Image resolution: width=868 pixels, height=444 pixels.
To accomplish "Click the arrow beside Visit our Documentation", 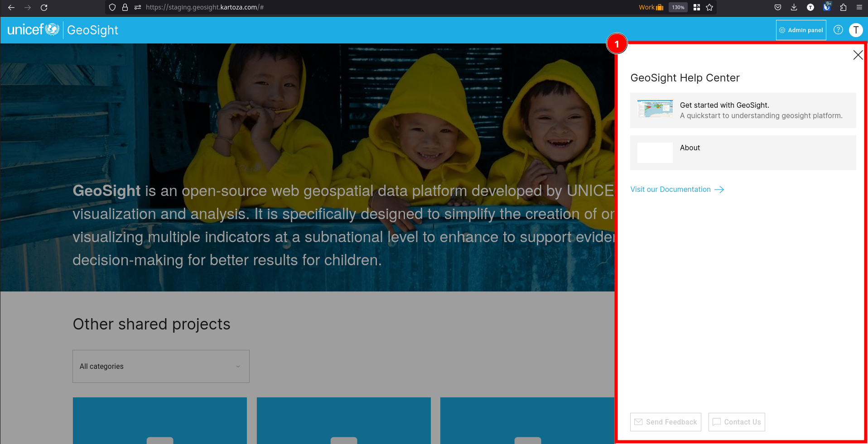I will pyautogui.click(x=719, y=190).
